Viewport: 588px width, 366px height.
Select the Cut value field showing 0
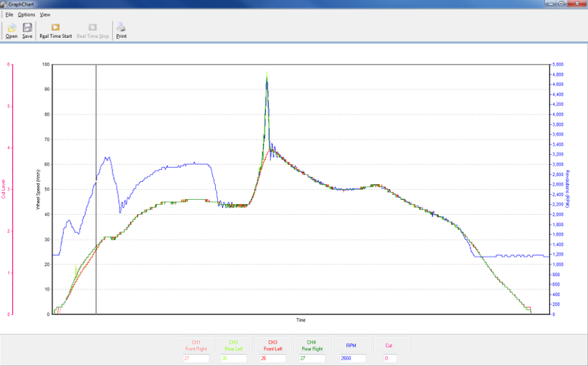(x=390, y=358)
